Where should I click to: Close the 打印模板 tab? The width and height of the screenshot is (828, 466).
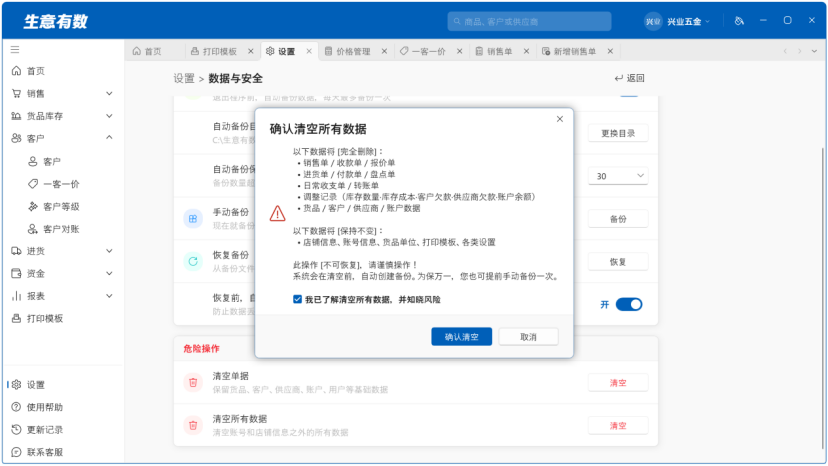[x=251, y=51]
